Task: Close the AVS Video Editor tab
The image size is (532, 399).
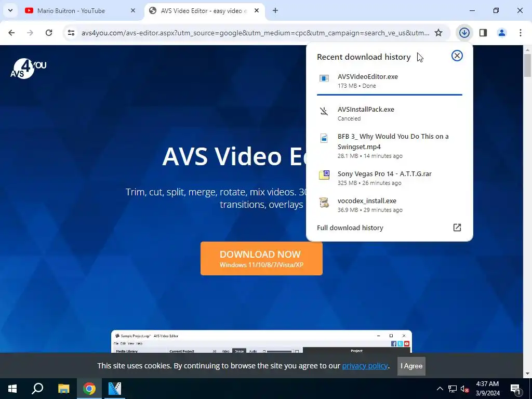Action: pyautogui.click(x=257, y=10)
